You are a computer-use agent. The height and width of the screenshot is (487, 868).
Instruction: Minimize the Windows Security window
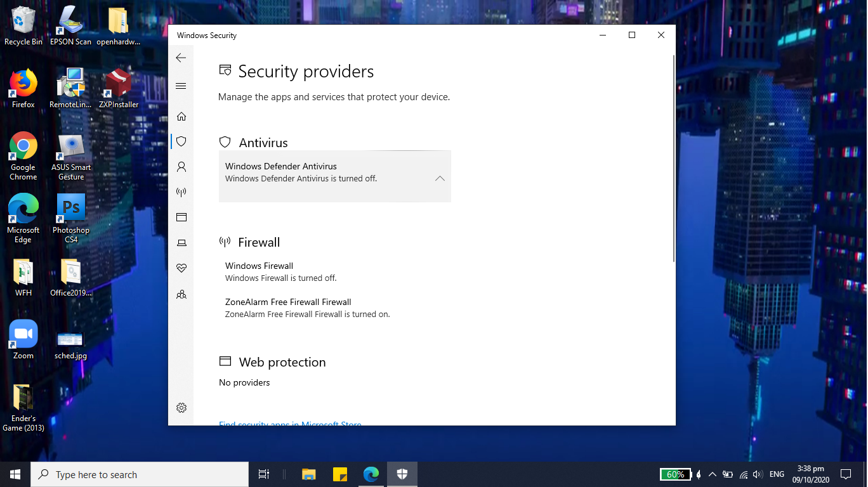[603, 36]
